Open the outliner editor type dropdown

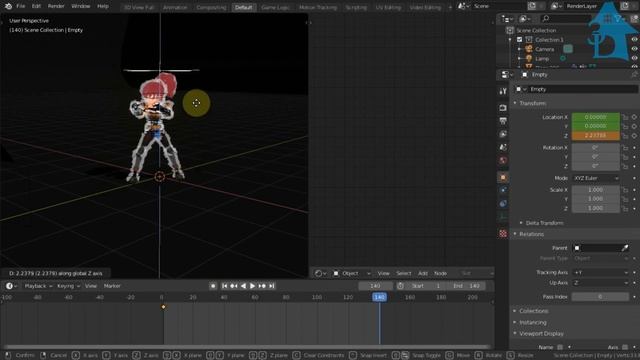pos(507,19)
